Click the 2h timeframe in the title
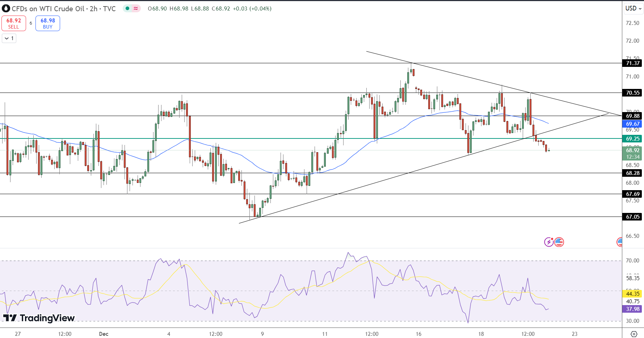Image resolution: width=644 pixels, height=338 pixels. point(93,9)
